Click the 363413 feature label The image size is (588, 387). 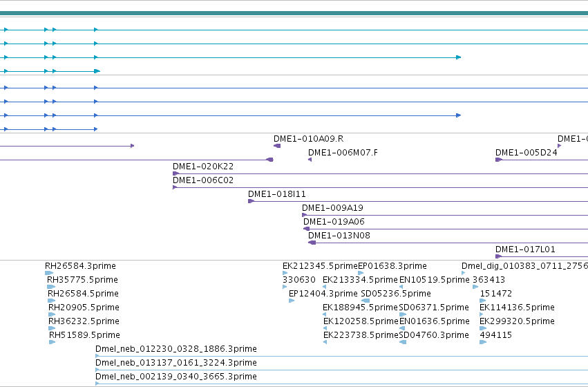pyautogui.click(x=489, y=280)
